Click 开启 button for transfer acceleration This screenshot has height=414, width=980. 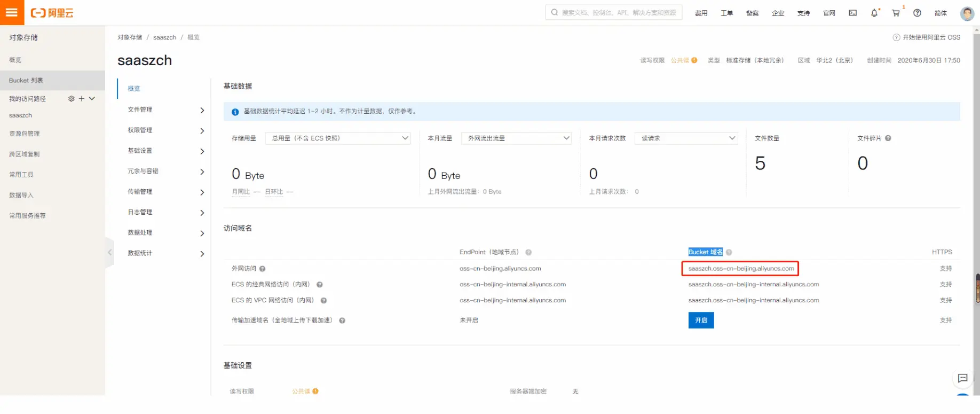701,321
